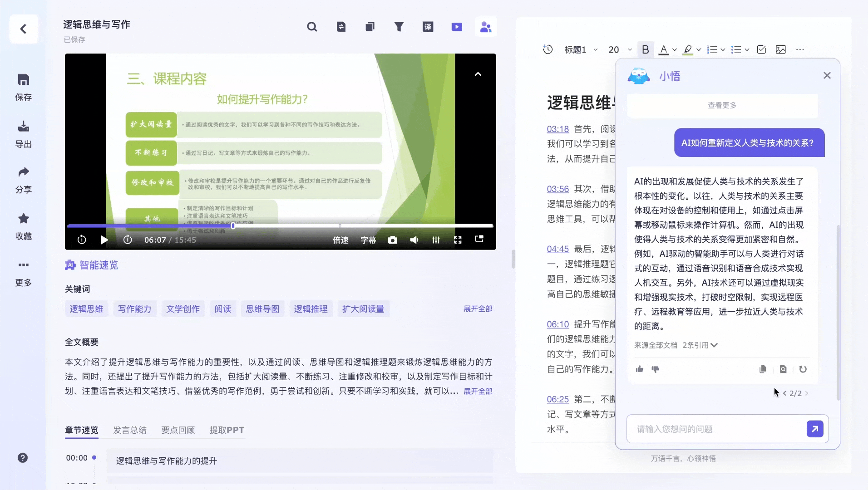Viewport: 868px width, 490px height.
Task: Jump to timestamp 03:18 in transcript
Action: pos(557,129)
